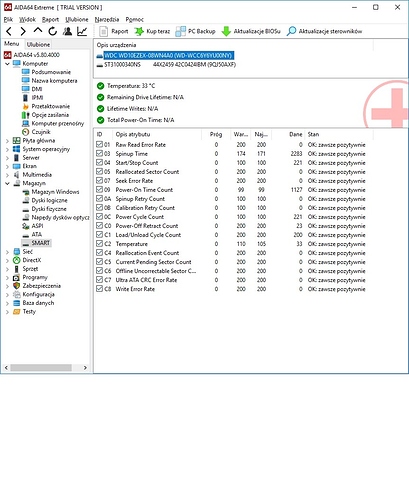Sort by the Dane column header

click(288, 134)
